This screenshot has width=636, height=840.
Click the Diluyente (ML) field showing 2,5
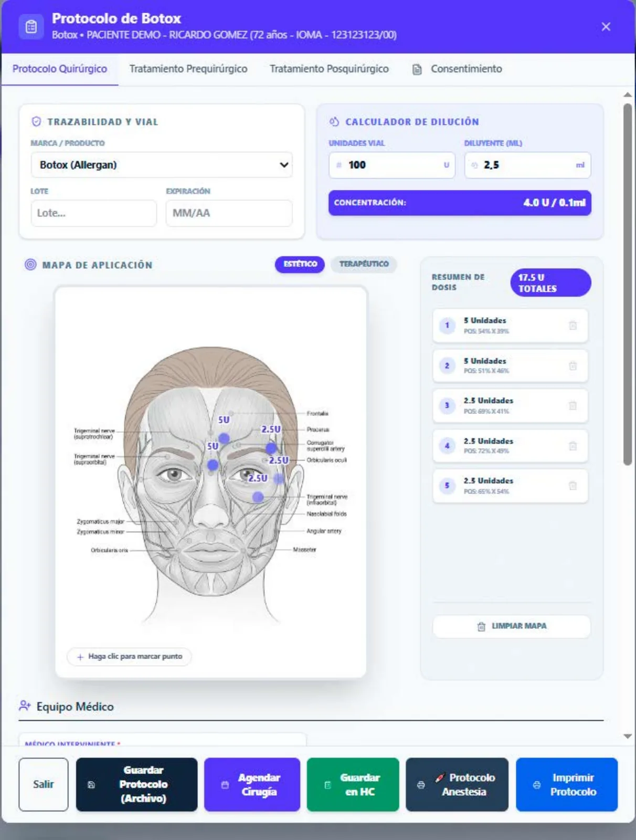click(x=527, y=165)
